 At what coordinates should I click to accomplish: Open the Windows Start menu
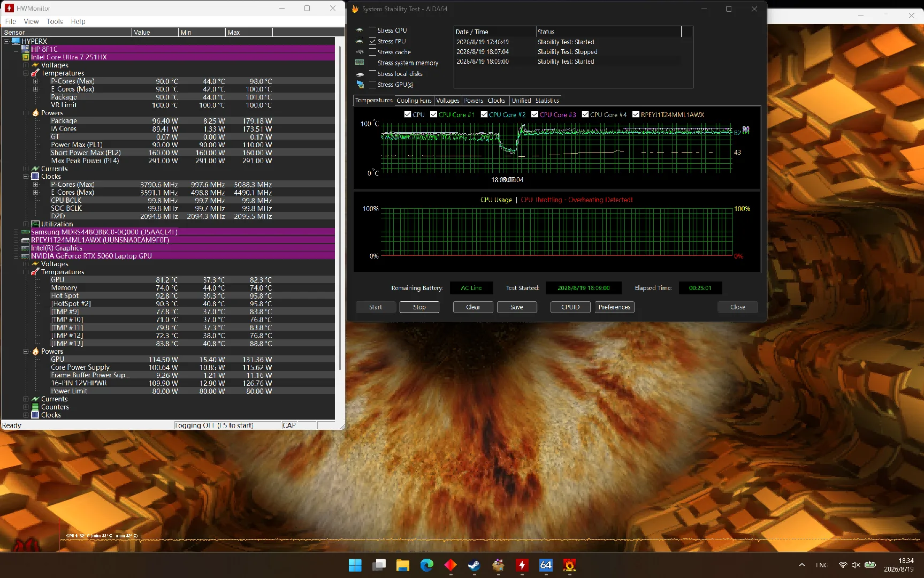(x=355, y=565)
